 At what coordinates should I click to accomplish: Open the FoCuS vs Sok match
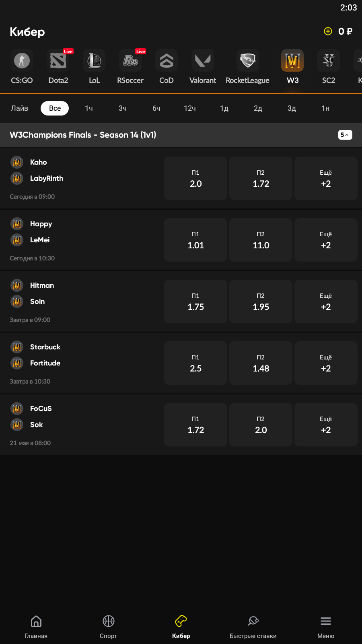(80, 425)
